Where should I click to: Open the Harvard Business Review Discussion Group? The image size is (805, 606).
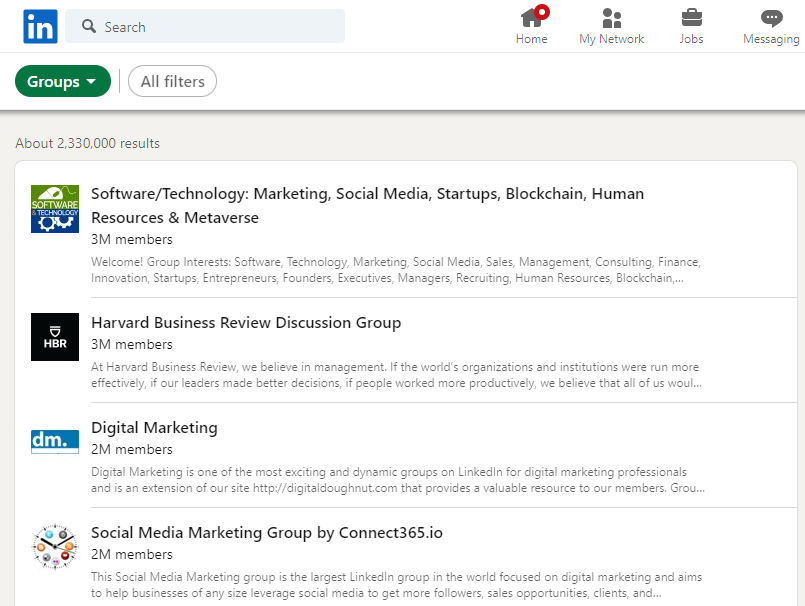246,323
